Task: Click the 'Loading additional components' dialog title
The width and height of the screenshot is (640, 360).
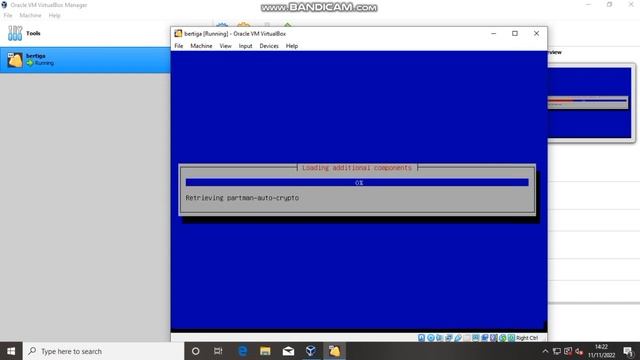Action: point(357,168)
